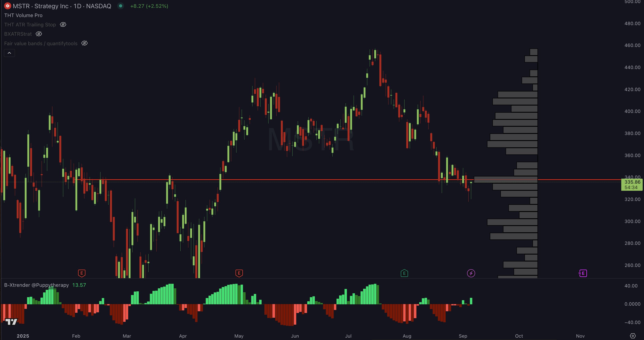Click the 335.86 current price label
644x340 pixels.
pos(632,182)
